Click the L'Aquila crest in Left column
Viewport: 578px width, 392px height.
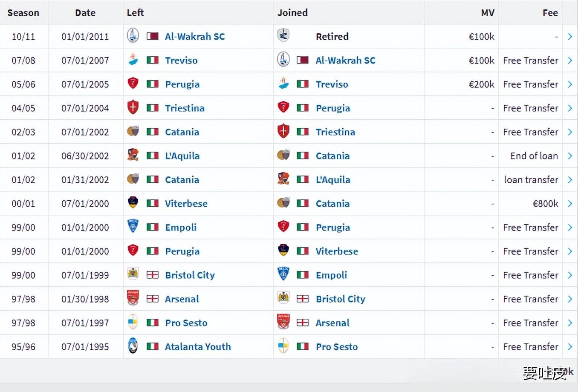(x=133, y=156)
